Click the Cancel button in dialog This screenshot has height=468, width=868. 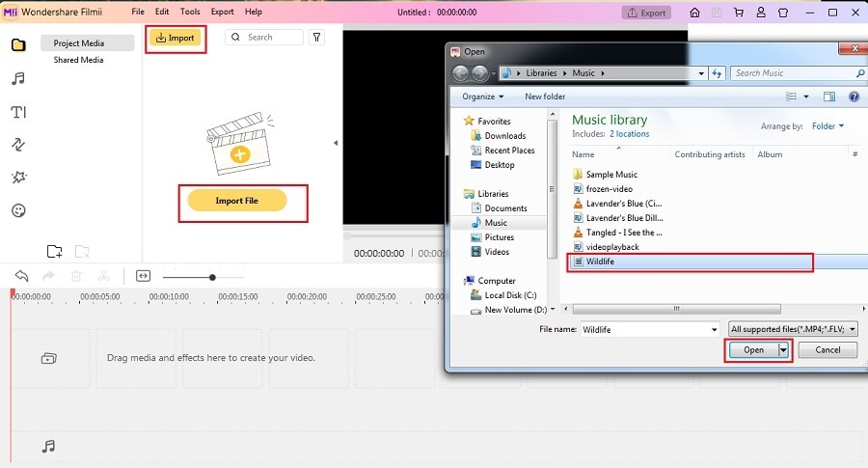(827, 350)
